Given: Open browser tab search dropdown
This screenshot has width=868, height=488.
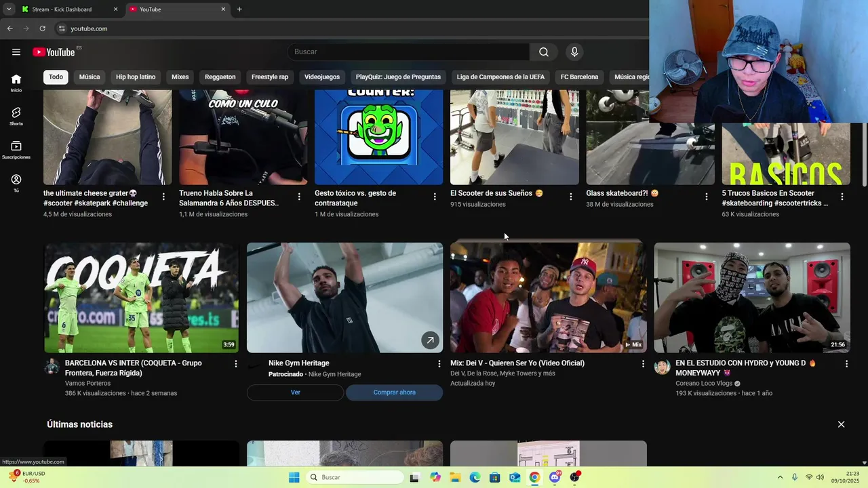Looking at the screenshot, I should 9,9.
